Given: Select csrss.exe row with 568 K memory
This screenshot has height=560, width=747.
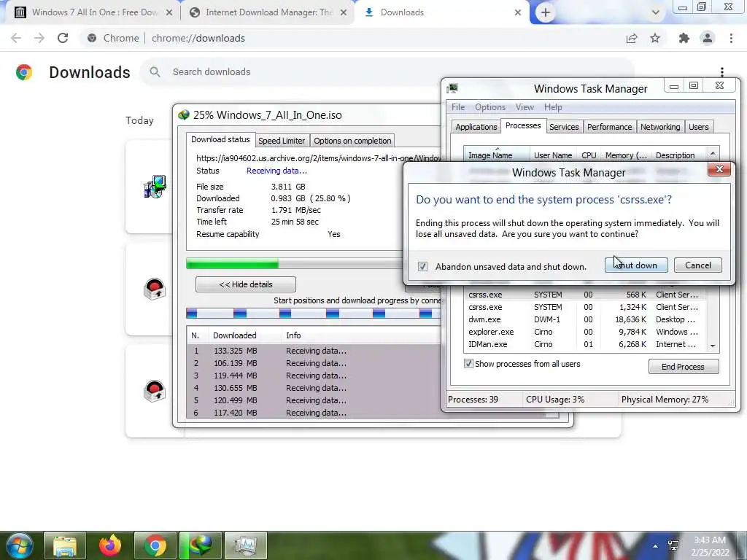Looking at the screenshot, I should click(585, 295).
